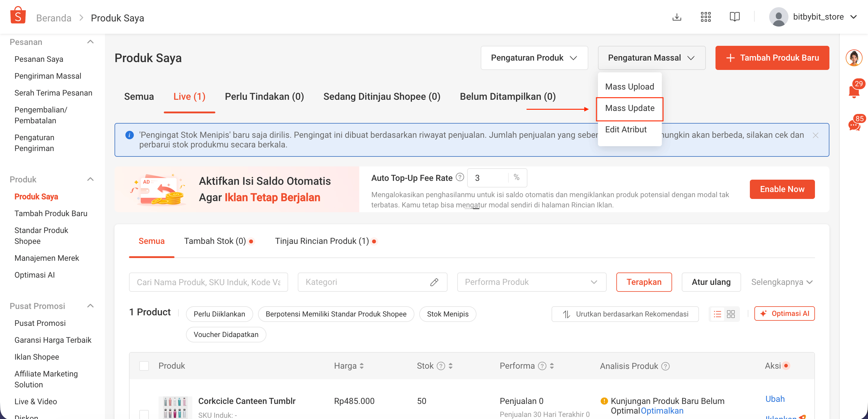Click the Shopee logo icon
This screenshot has width=868, height=419.
(18, 15)
